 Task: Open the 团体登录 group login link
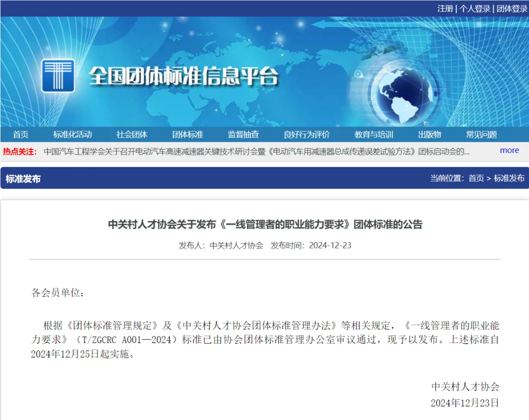point(512,8)
